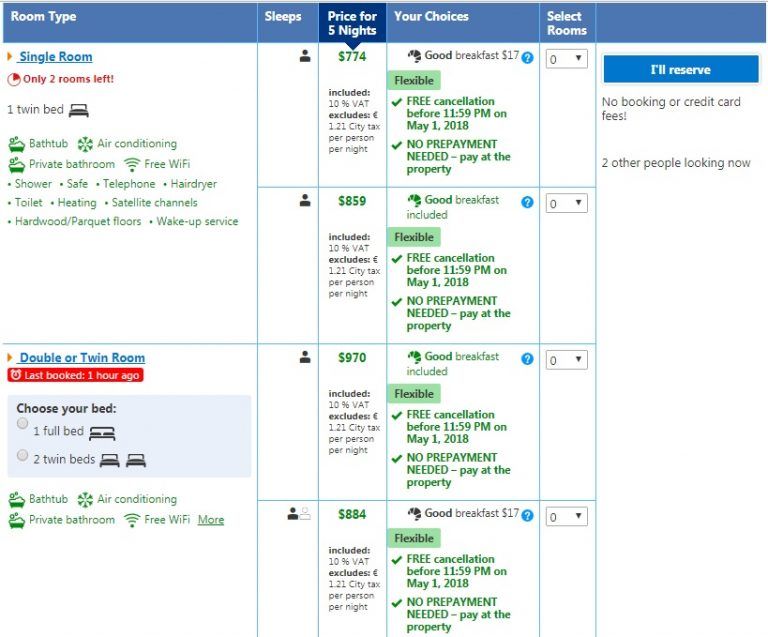Click the Flexible badge in $884 row
The image size is (768, 637).
tap(414, 538)
